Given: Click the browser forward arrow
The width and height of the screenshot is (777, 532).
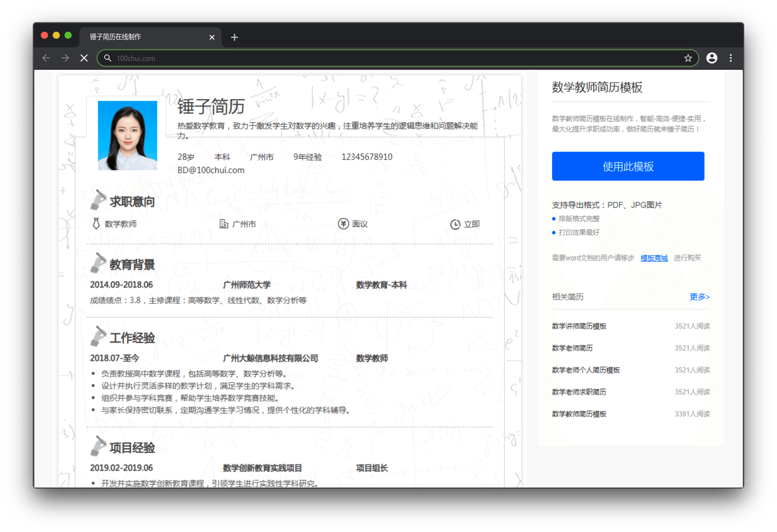Looking at the screenshot, I should click(65, 58).
